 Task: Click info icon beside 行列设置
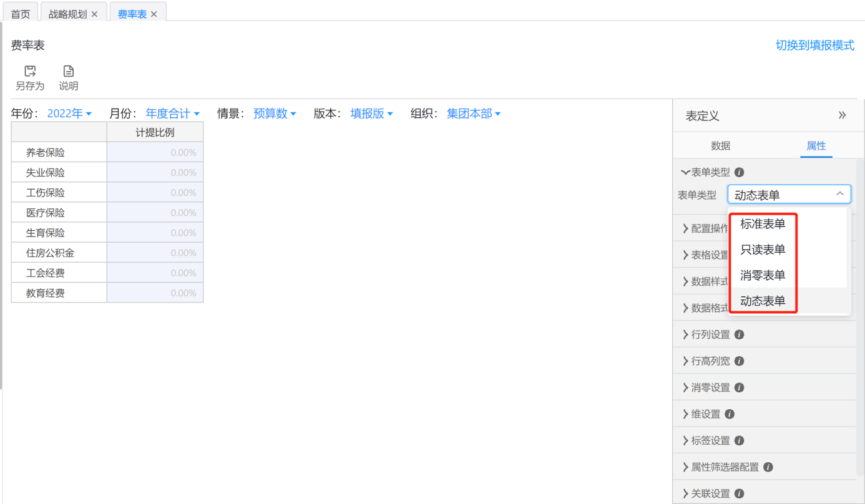coord(739,334)
